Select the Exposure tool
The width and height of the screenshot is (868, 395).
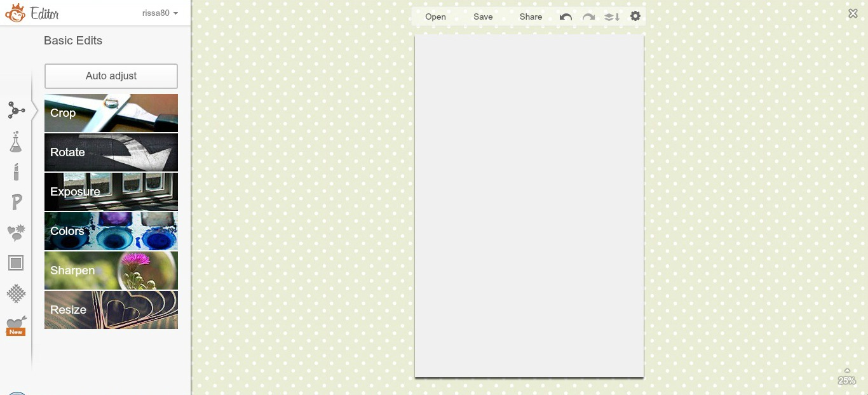coord(111,192)
